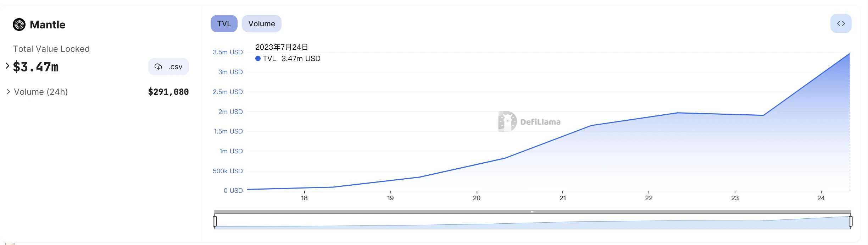This screenshot has height=245, width=868.
Task: Click the range selector top drag bar
Action: coord(532,212)
